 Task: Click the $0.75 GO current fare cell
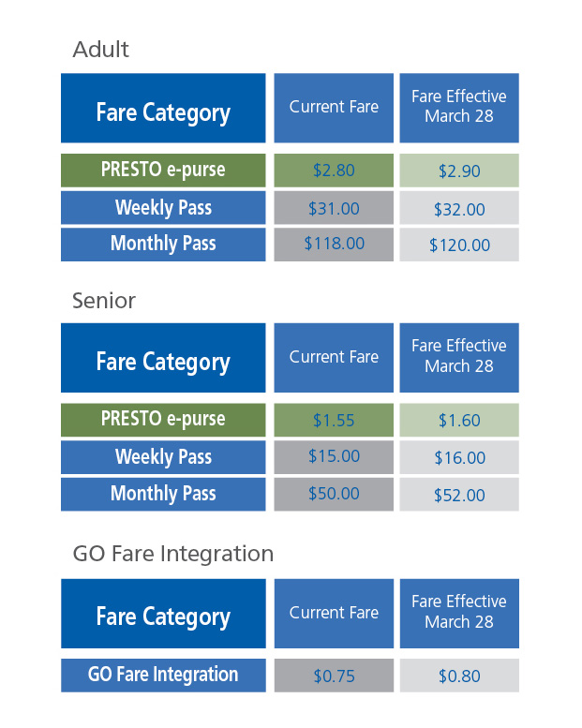click(x=334, y=676)
